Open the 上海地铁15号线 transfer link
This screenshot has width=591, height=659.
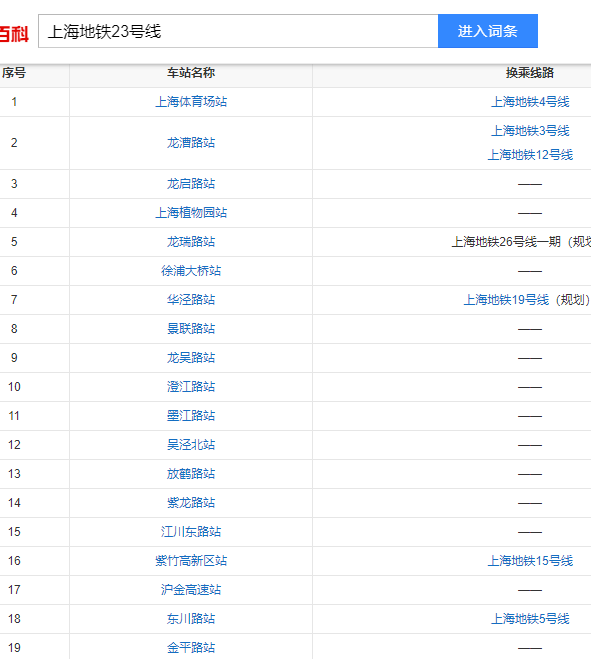point(530,561)
